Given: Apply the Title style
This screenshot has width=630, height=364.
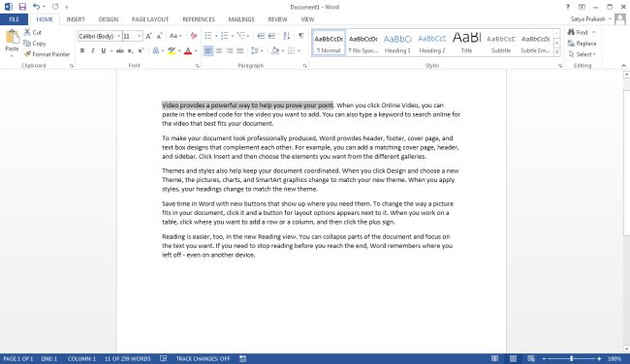Looking at the screenshot, I should (x=466, y=43).
